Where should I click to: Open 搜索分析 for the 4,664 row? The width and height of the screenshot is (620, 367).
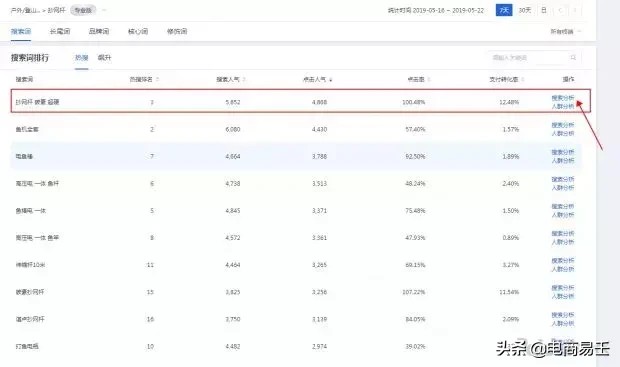[x=563, y=152]
